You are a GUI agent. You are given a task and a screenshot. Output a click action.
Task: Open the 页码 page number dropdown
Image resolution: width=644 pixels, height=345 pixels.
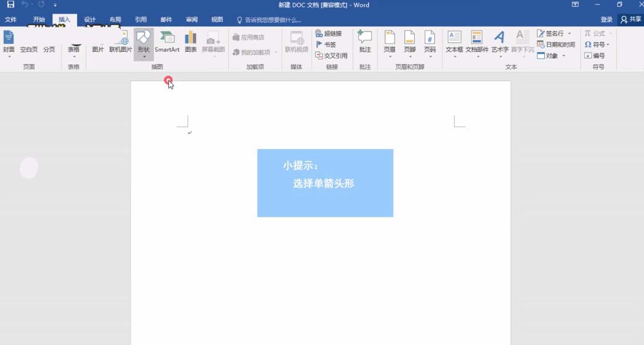tap(430, 44)
